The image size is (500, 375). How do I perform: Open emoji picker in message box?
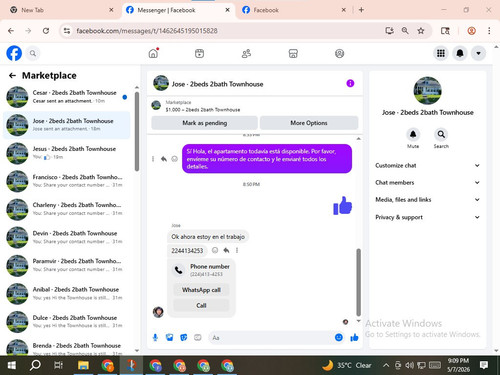(339, 338)
